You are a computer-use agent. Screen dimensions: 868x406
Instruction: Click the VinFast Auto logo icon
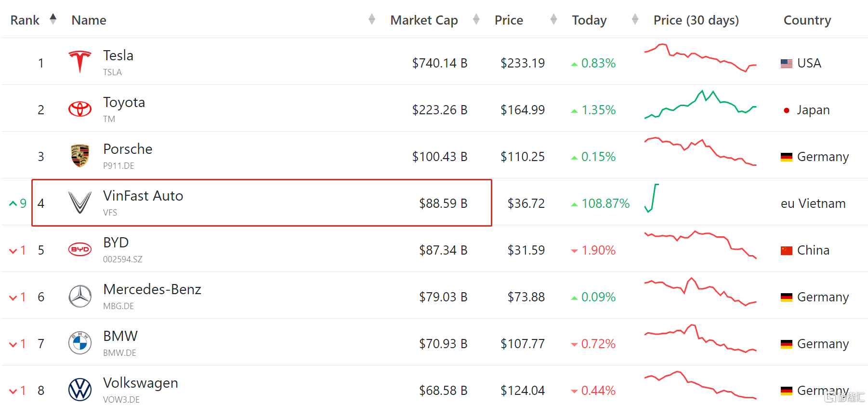tap(80, 203)
